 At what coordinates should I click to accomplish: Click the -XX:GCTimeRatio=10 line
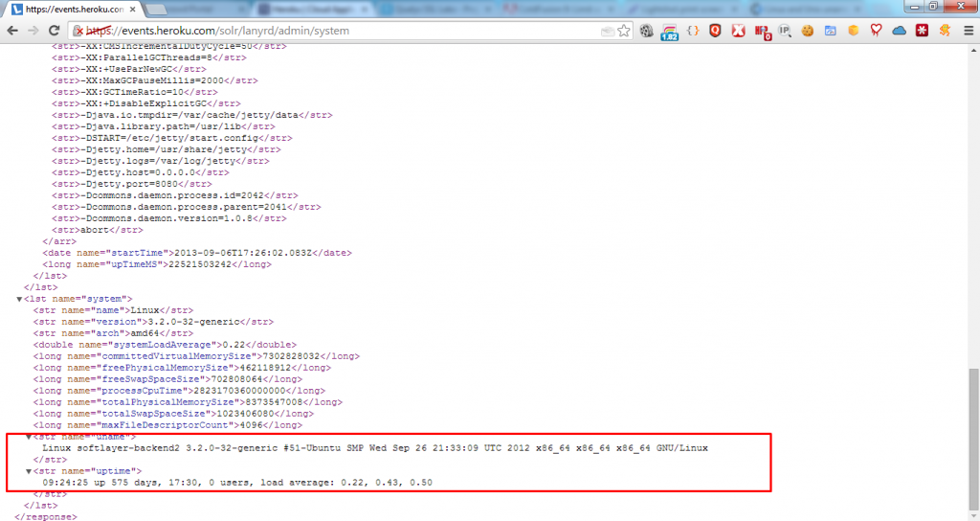tap(135, 92)
